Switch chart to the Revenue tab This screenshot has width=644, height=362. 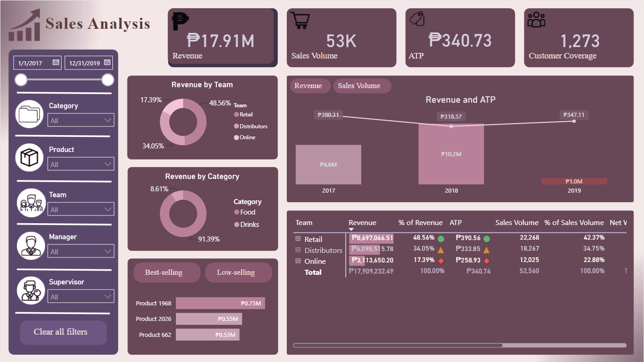[x=310, y=86]
